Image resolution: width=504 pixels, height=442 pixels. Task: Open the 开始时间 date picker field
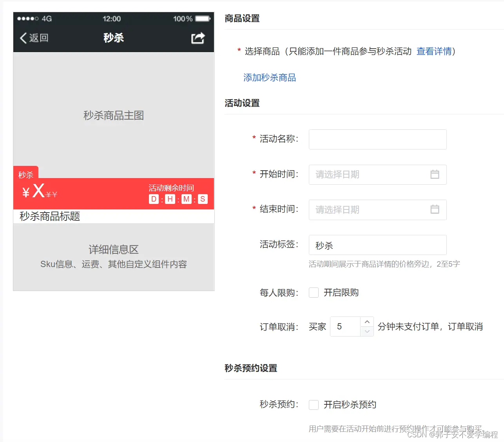(377, 175)
